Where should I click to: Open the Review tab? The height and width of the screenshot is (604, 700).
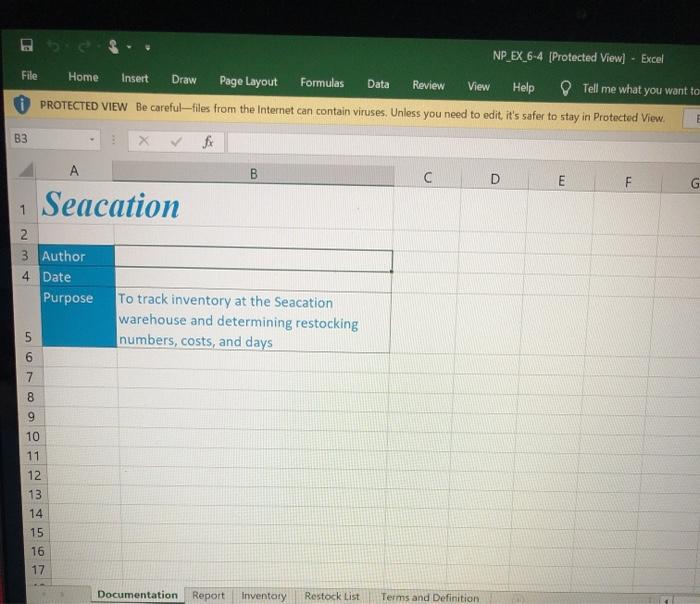click(x=429, y=85)
